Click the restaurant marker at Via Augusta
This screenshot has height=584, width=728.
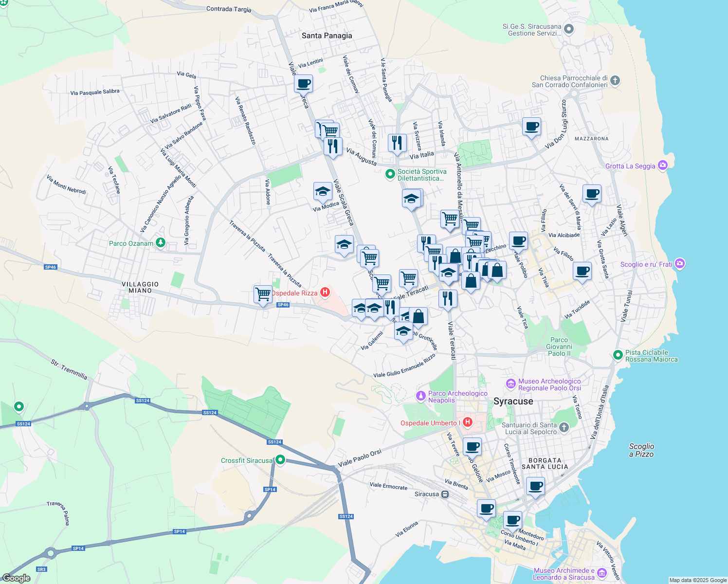tap(333, 146)
